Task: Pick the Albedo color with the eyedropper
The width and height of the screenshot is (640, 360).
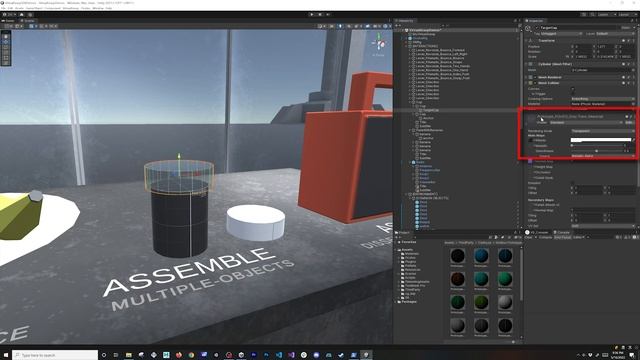Action: (x=634, y=140)
